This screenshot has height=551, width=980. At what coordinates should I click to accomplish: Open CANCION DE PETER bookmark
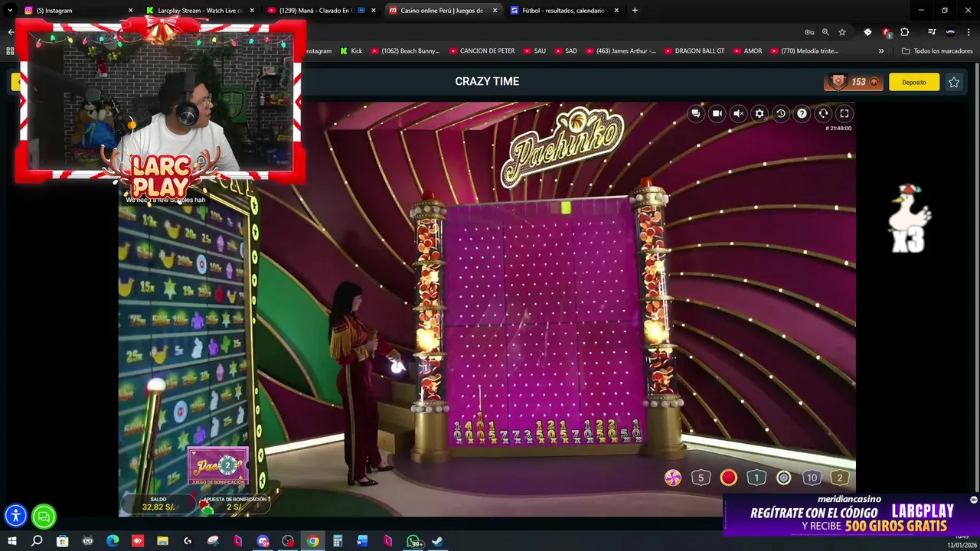482,51
